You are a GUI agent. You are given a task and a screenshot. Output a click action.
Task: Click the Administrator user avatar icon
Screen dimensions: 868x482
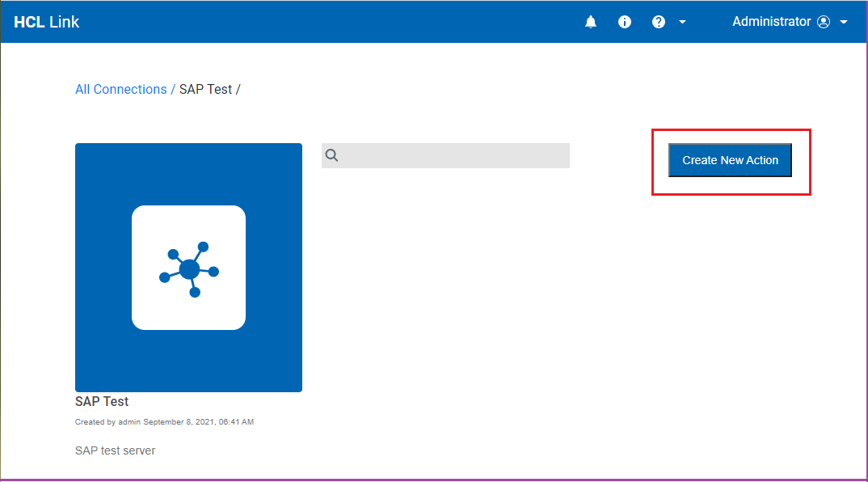(x=824, y=22)
